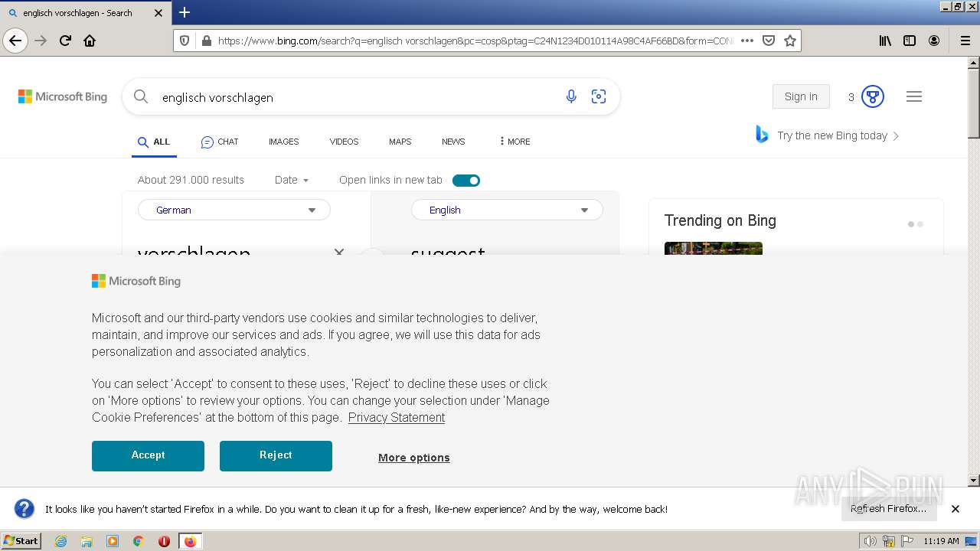Open Opera from the taskbar

click(164, 541)
